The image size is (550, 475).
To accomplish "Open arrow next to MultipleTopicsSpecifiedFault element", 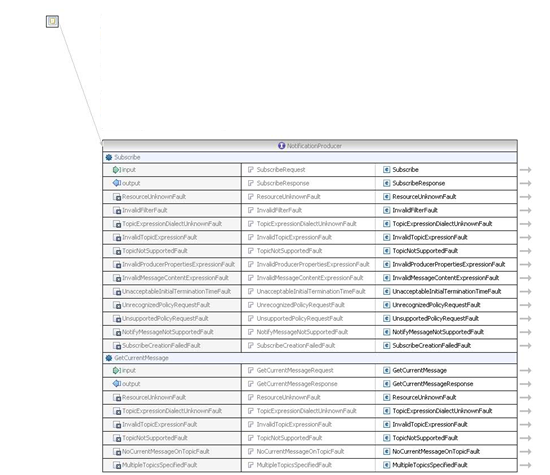I will tap(525, 465).
